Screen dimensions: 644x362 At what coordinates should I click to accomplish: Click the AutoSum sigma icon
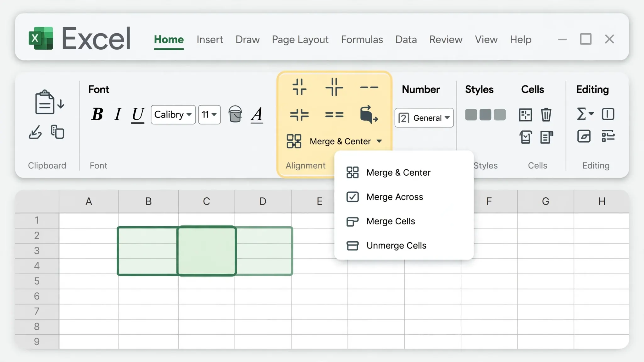581,114
